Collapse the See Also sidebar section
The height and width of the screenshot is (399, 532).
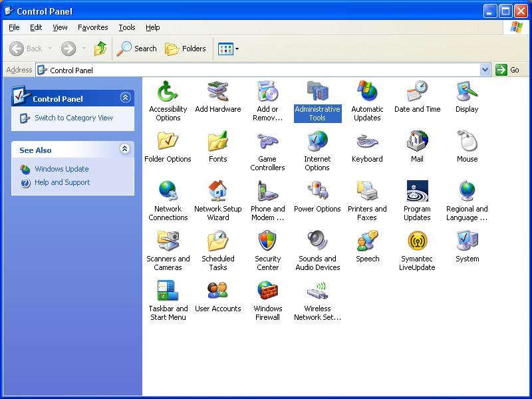coord(125,148)
